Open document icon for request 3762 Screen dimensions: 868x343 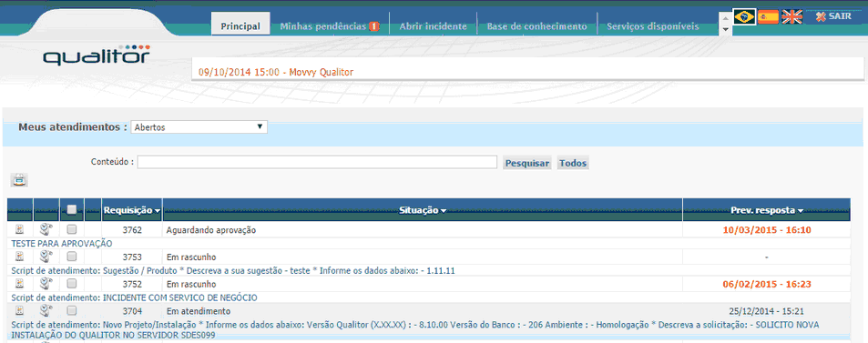click(x=19, y=229)
